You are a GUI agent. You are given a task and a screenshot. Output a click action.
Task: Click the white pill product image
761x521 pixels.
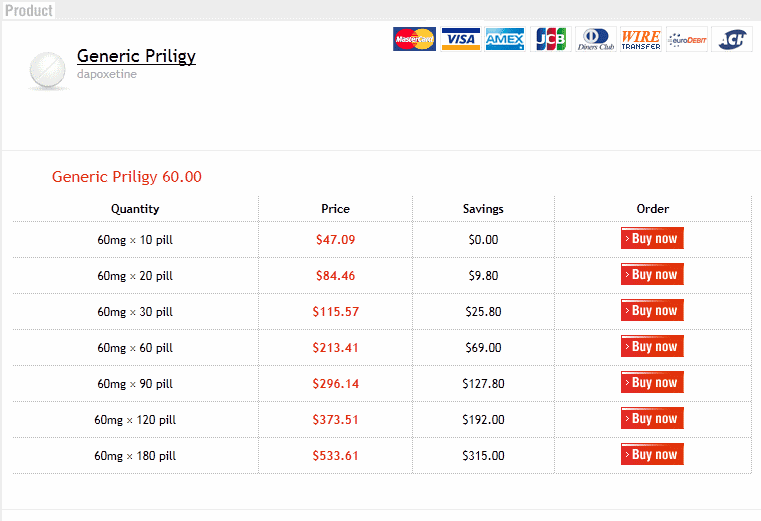point(48,71)
